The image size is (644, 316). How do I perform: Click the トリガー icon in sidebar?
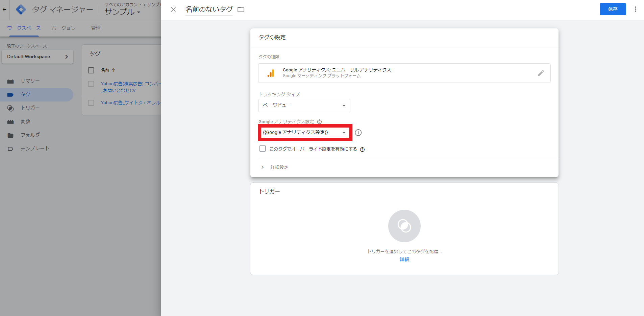tap(10, 108)
